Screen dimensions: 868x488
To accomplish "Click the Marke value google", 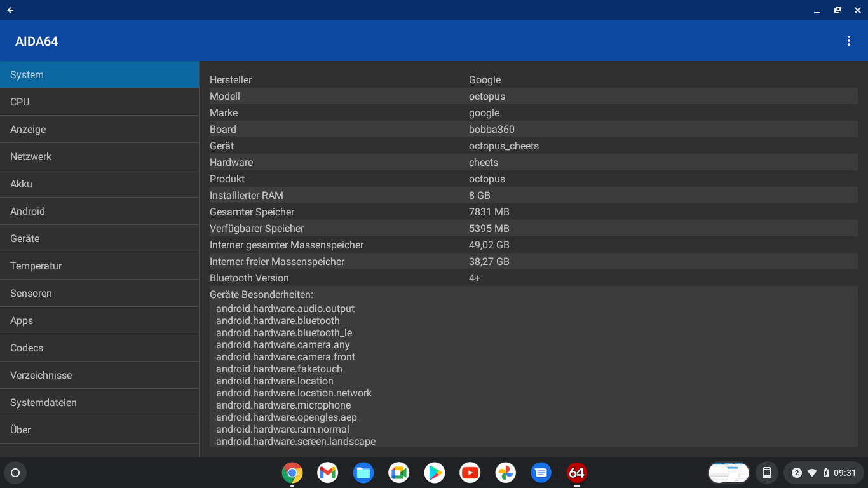I will coord(484,112).
